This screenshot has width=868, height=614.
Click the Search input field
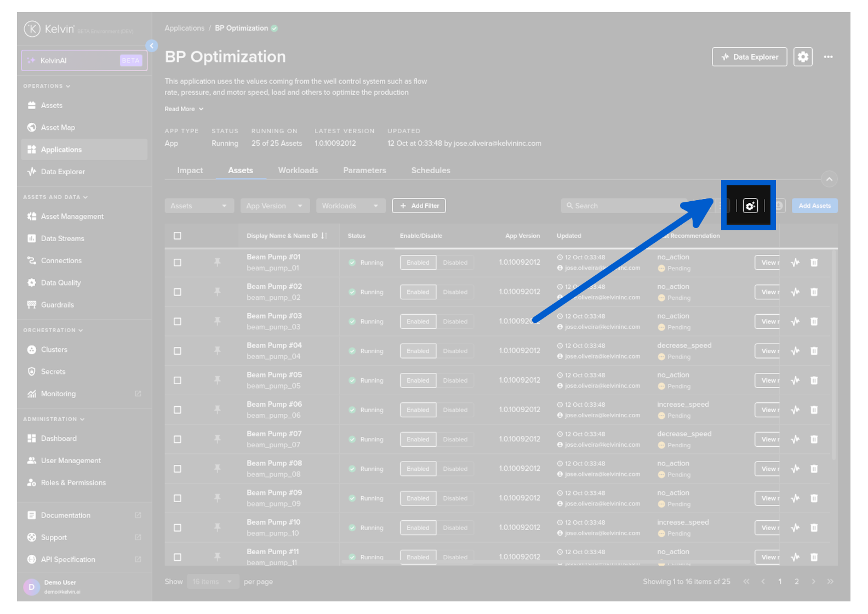click(x=625, y=206)
